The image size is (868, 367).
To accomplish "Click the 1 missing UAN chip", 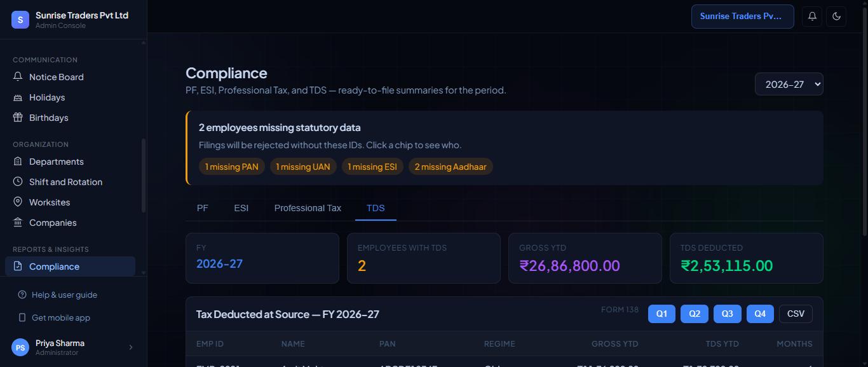I will pos(303,167).
